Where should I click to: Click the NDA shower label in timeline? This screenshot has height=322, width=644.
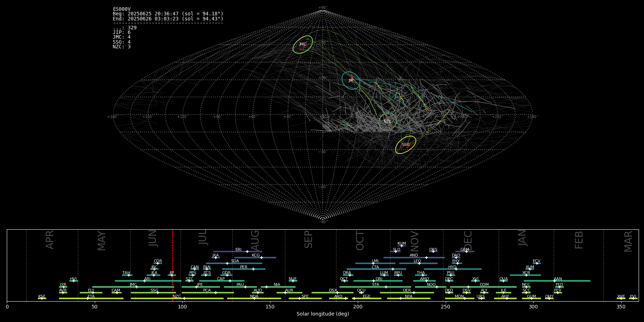[254, 297]
